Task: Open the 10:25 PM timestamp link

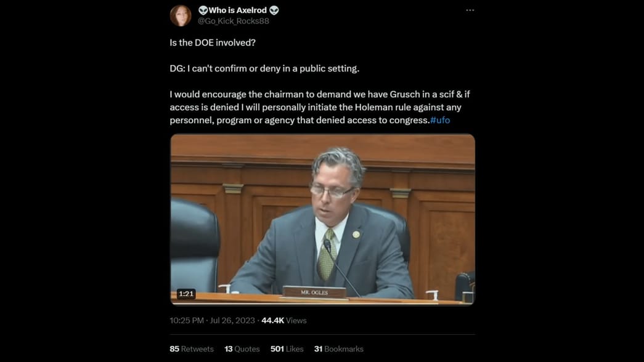Action: pyautogui.click(x=187, y=321)
